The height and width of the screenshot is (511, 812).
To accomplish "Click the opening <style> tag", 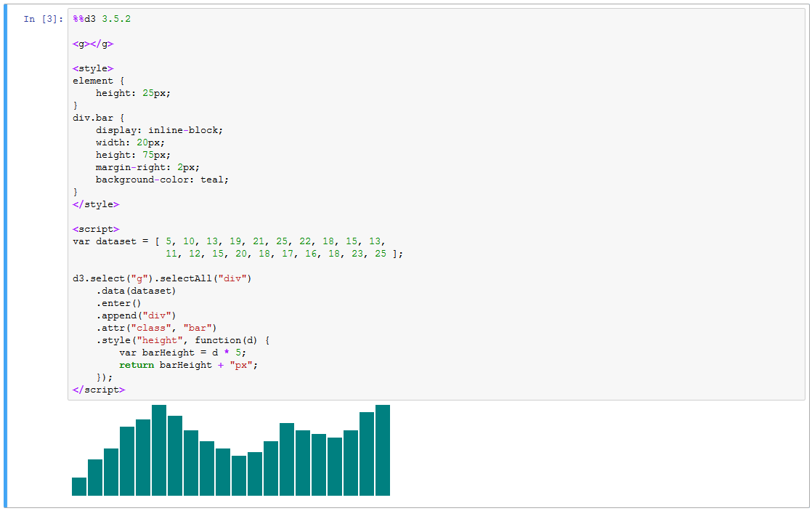I will click(x=93, y=68).
